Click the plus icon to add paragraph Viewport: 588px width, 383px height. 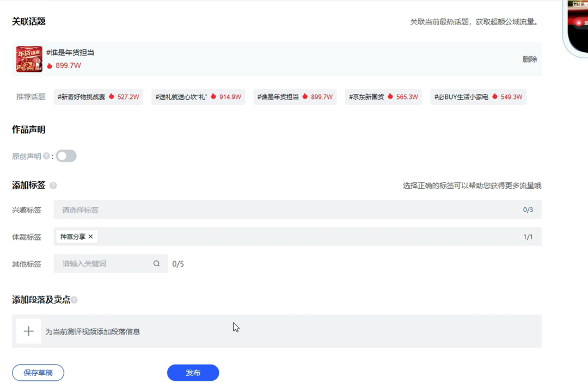point(28,331)
